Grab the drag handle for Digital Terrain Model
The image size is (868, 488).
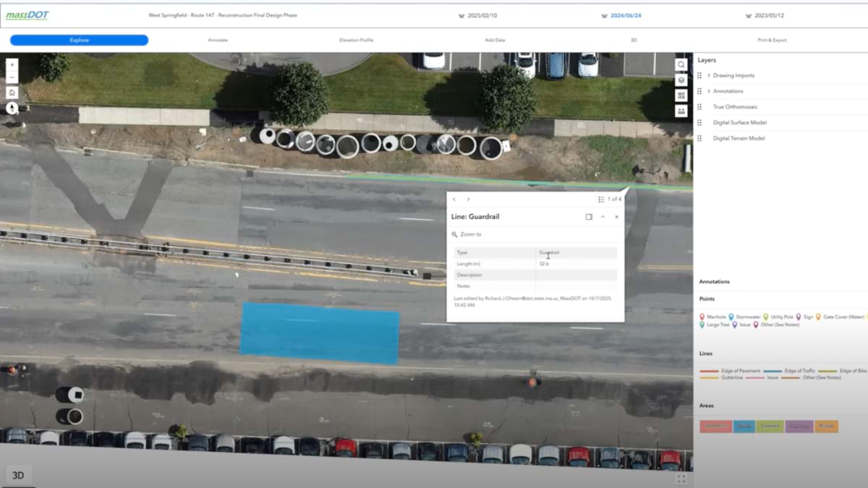click(699, 138)
